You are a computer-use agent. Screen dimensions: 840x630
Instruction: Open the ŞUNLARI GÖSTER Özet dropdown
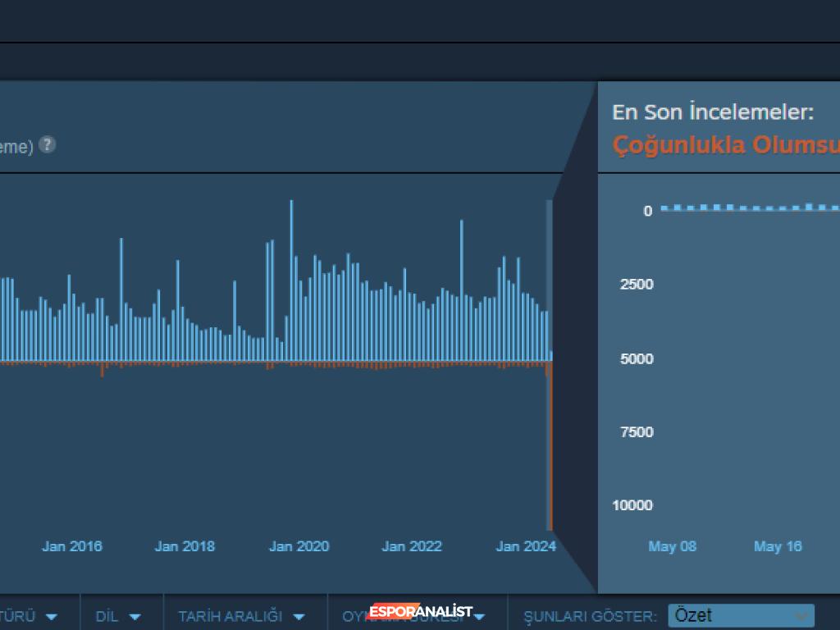[x=738, y=615]
